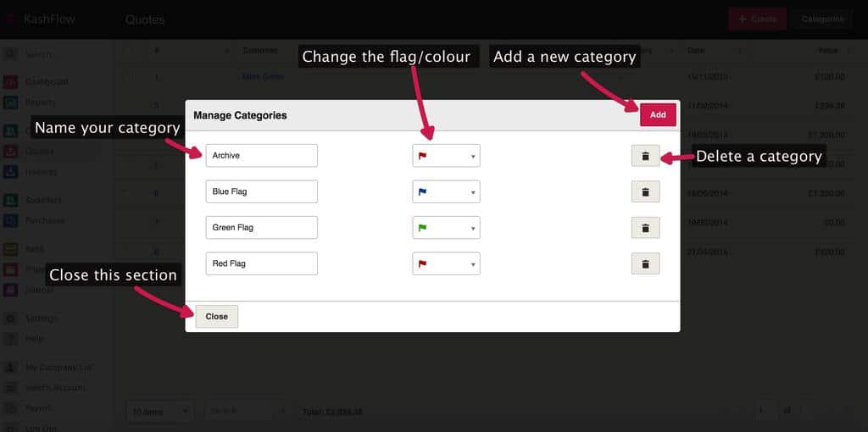Open Categories button in top bar
868x432 pixels.
click(822, 19)
